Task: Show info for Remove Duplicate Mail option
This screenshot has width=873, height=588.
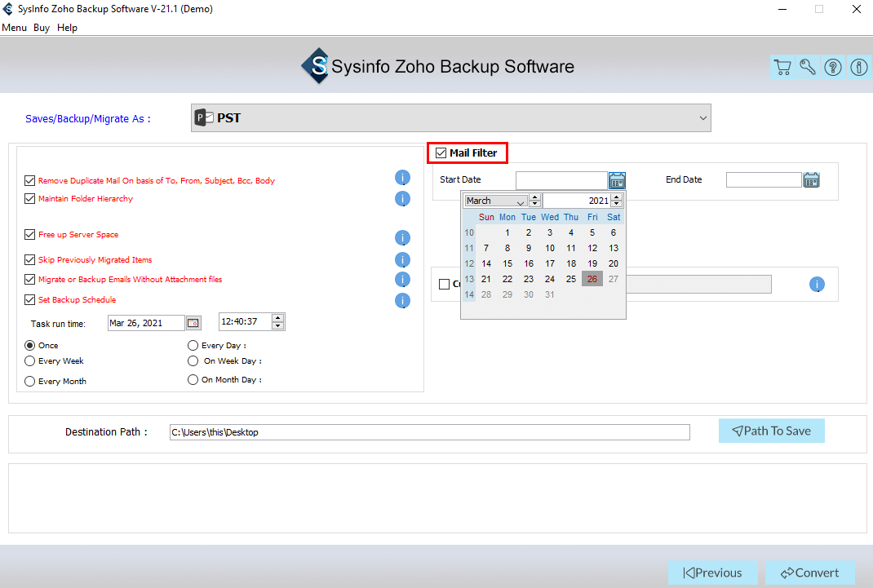Action: (x=402, y=178)
